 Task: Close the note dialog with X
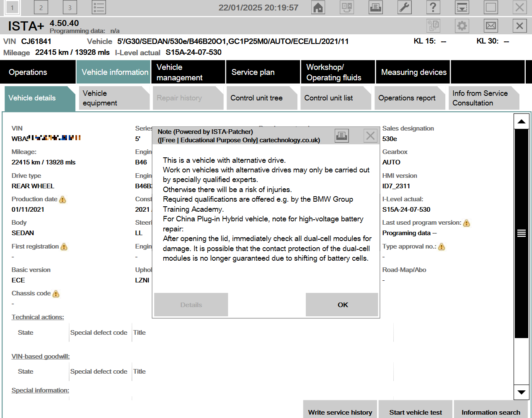370,136
